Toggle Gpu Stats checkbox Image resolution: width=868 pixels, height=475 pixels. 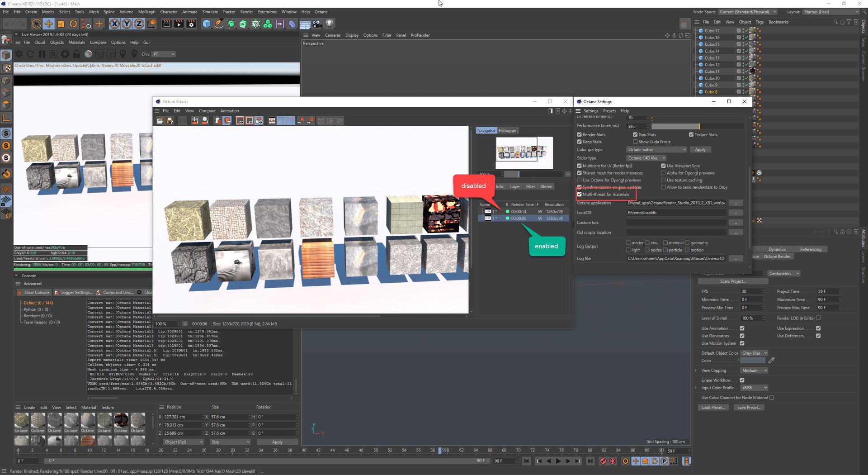coord(635,135)
